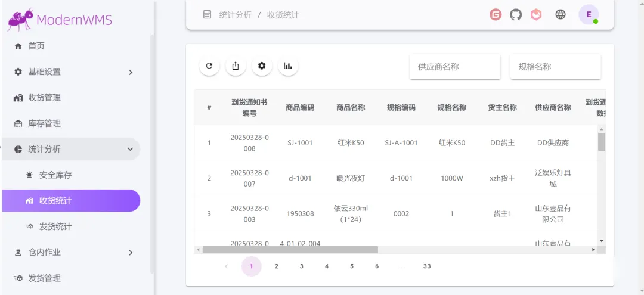
Task: Open the globe language selector
Action: coord(560,15)
